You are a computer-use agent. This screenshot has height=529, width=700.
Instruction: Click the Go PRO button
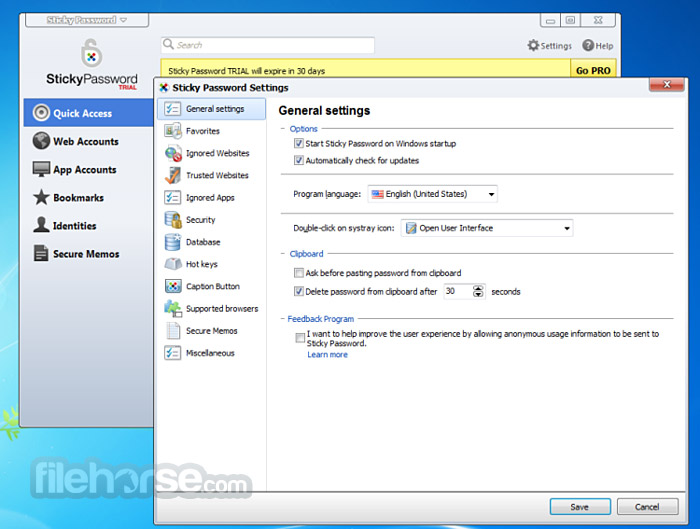pos(593,70)
